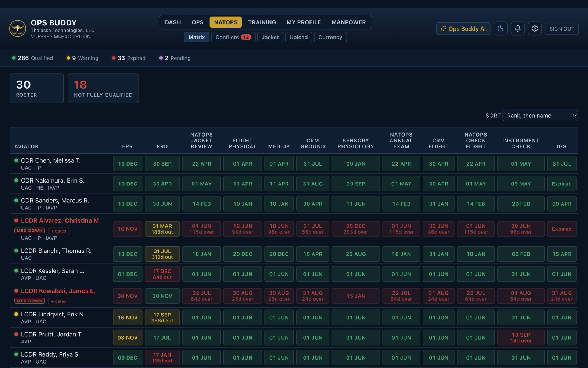The height and width of the screenshot is (368, 588).
Task: Click the 2 Pending status count
Action: click(x=175, y=58)
